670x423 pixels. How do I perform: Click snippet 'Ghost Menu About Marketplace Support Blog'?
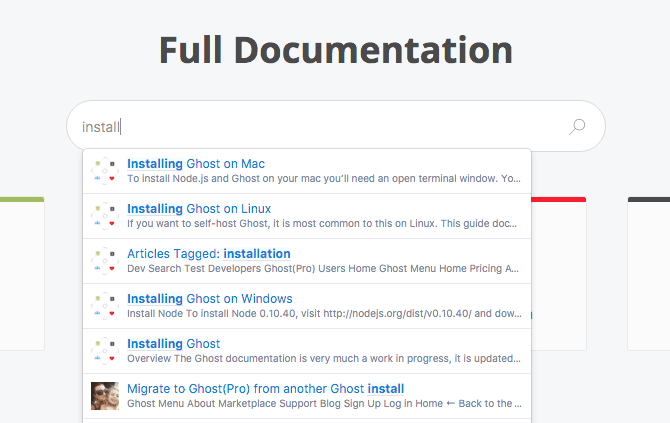(x=324, y=403)
